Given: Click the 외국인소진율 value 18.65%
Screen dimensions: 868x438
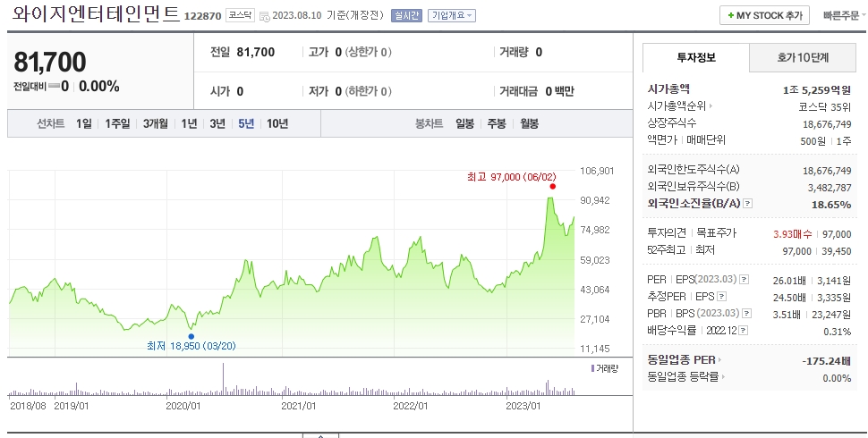Looking at the screenshot, I should [831, 205].
